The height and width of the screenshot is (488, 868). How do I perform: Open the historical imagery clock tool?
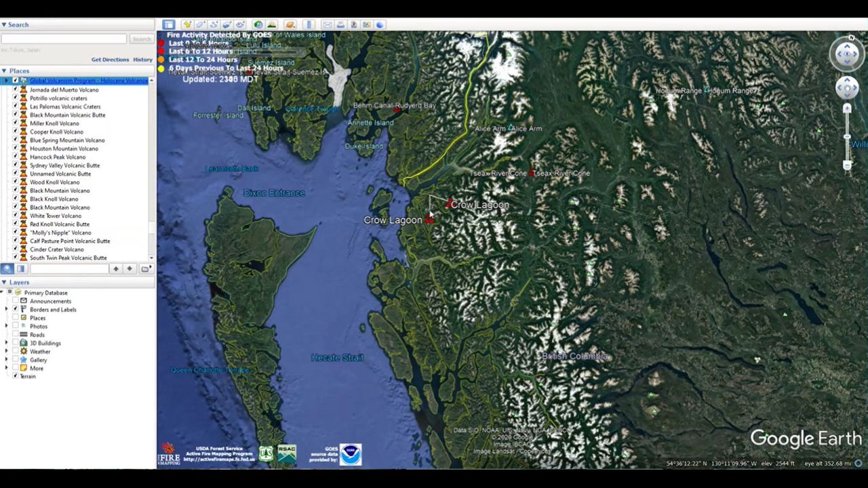coord(258,25)
